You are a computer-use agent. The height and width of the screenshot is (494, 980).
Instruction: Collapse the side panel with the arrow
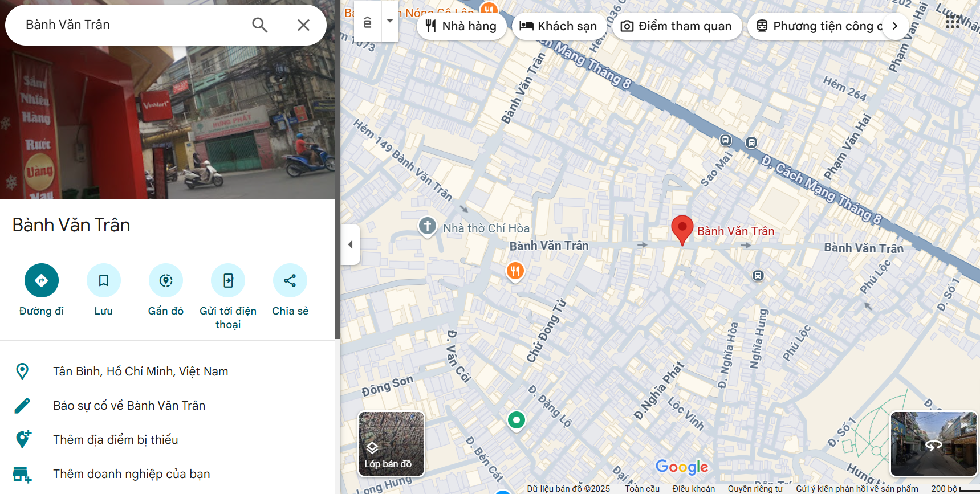pyautogui.click(x=351, y=244)
